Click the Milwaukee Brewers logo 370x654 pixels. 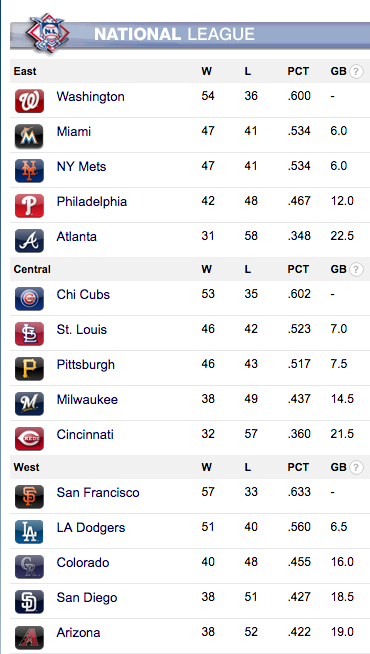(29, 404)
